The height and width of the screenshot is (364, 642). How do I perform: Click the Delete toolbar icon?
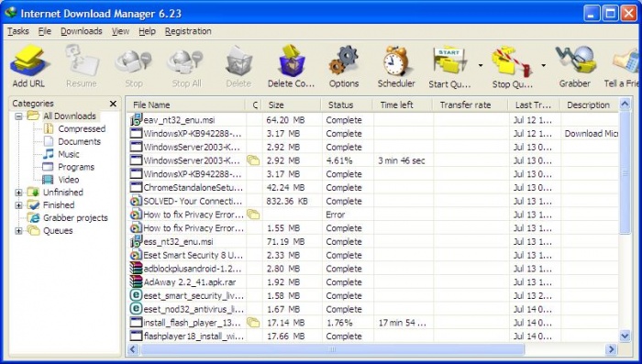click(238, 61)
